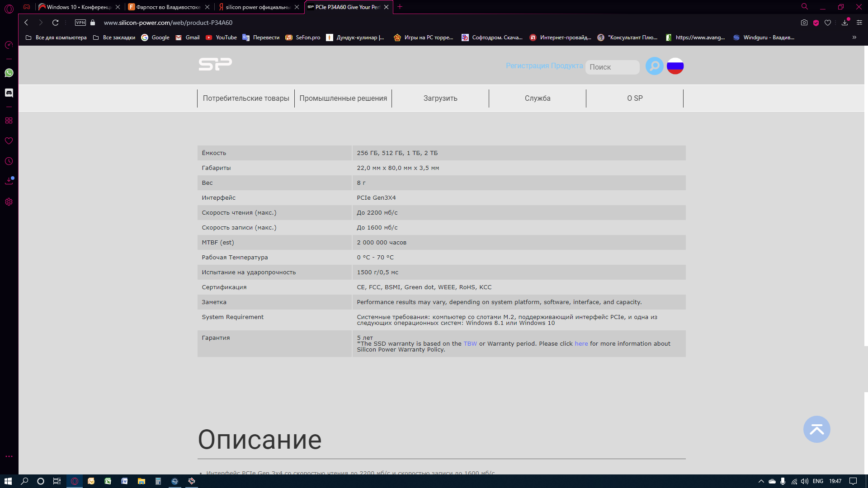
Task: Open Discord in Opera sidebar
Action: pos(9,93)
